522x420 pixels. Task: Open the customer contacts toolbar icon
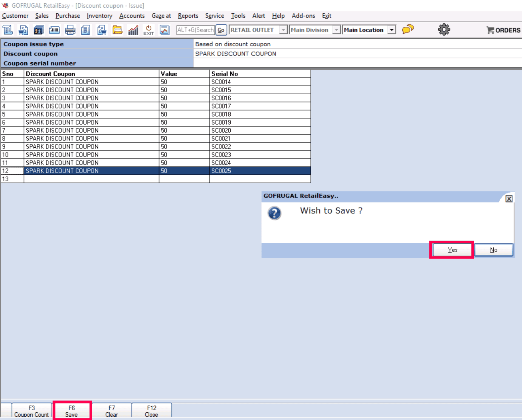(x=39, y=30)
